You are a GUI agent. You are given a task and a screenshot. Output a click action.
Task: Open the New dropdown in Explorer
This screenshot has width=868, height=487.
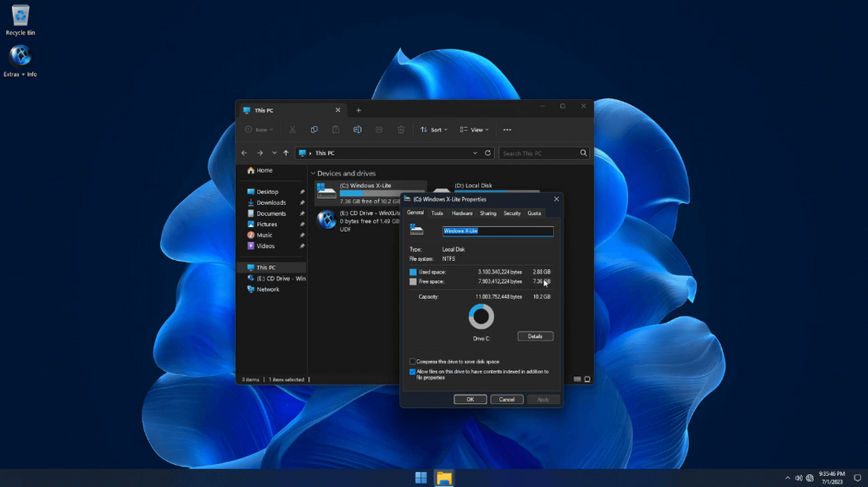[x=259, y=130]
